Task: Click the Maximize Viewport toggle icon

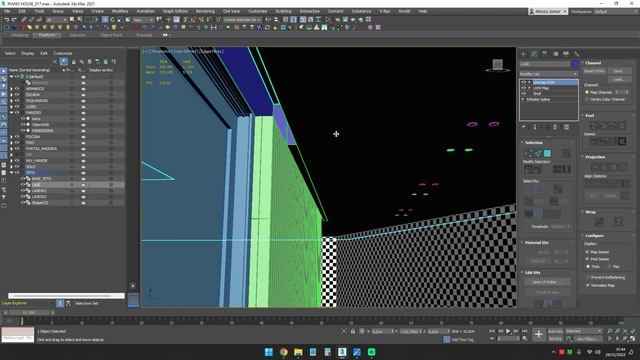Action: click(x=633, y=338)
